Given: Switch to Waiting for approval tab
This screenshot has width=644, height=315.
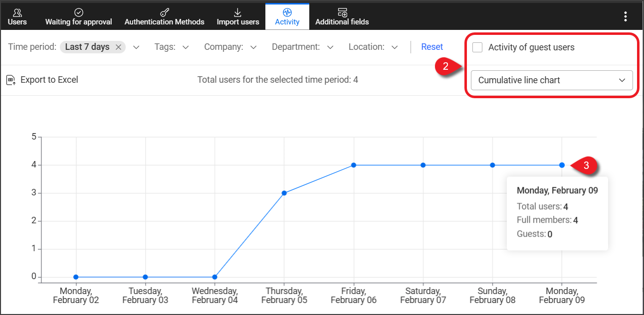Looking at the screenshot, I should tap(78, 16).
